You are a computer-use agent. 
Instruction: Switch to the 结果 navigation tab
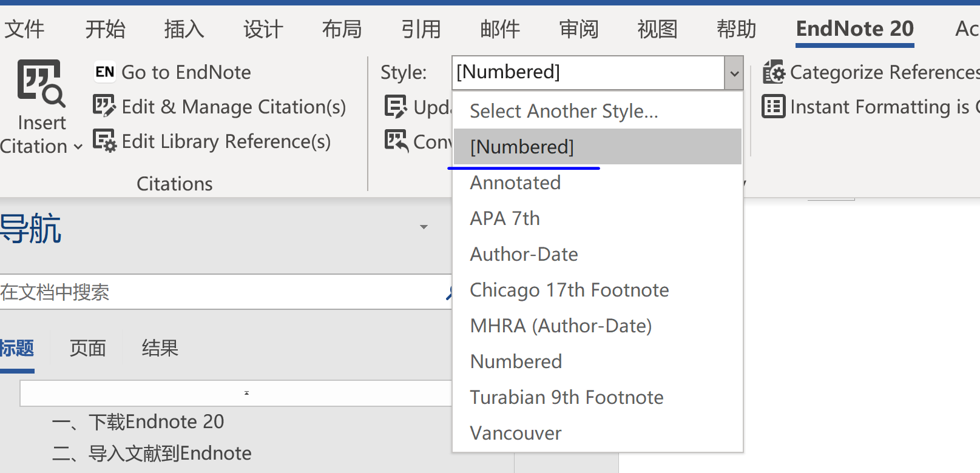click(160, 348)
